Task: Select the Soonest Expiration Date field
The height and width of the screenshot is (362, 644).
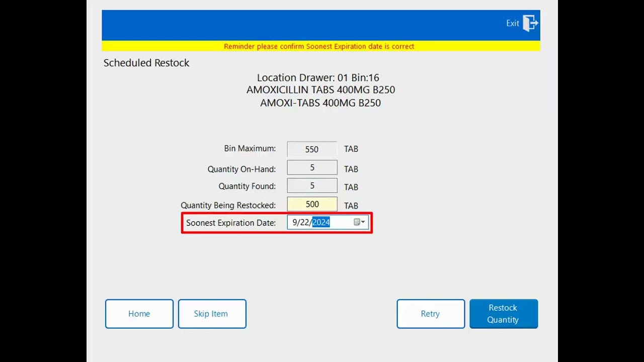Action: tap(328, 222)
